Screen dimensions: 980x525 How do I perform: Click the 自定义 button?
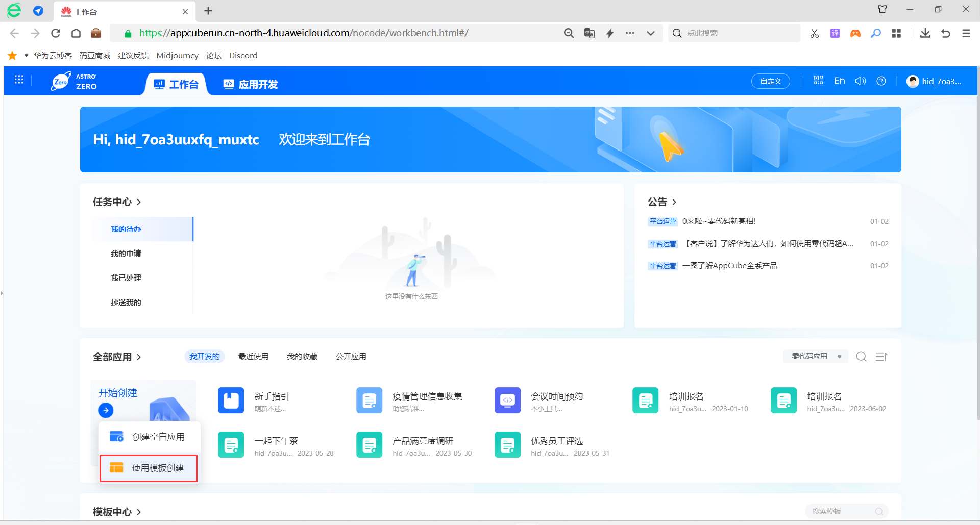pos(771,81)
